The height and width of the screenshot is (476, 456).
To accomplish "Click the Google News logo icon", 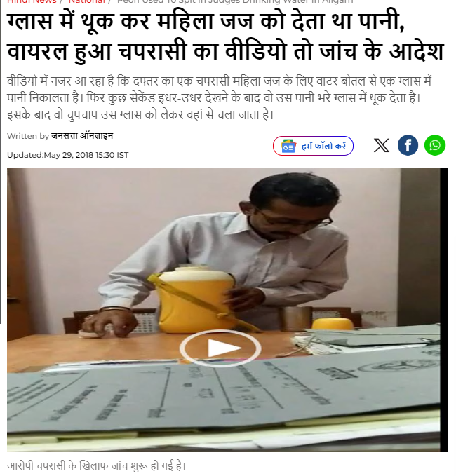I will 288,146.
